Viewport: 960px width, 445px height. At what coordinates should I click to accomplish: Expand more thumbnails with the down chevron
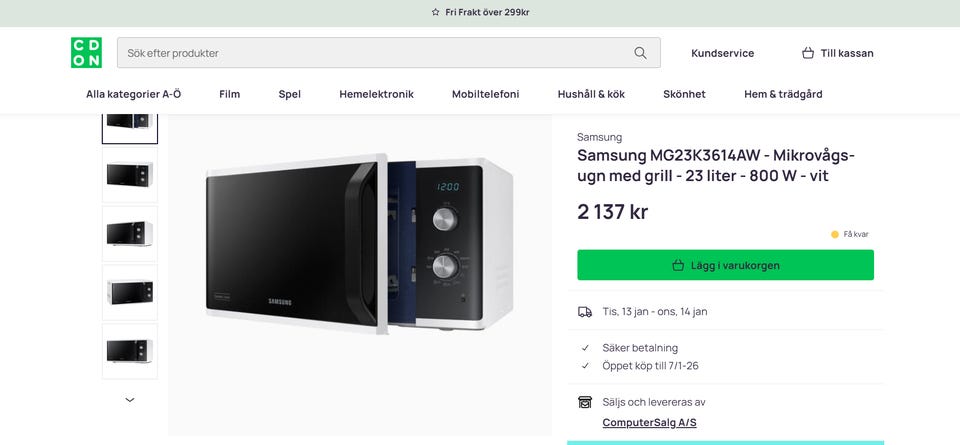point(129,400)
